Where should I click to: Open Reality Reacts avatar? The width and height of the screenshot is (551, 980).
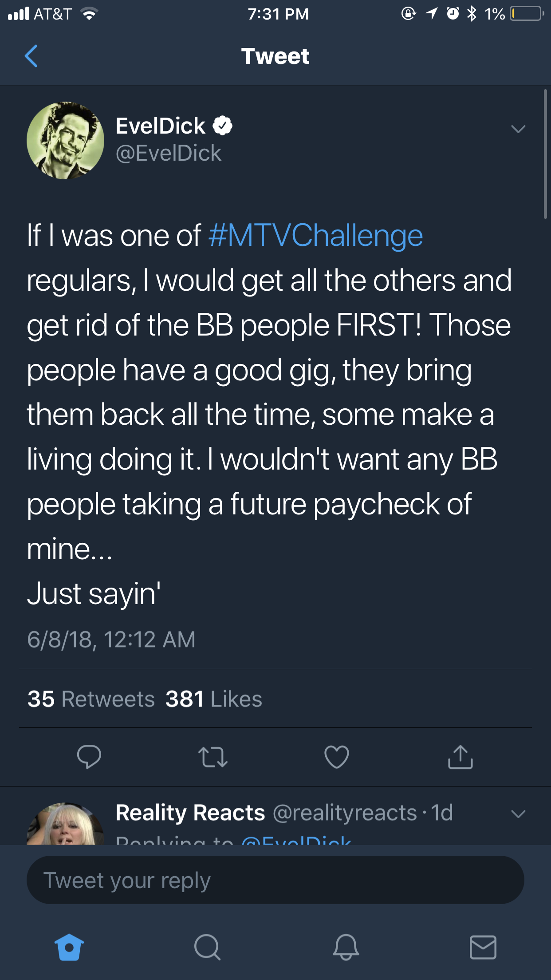[x=65, y=823]
